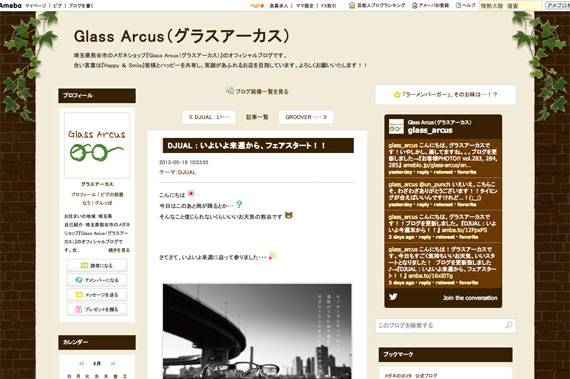Open the black and white bridge photo
The height and width of the screenshot is (379, 570).
(257, 331)
